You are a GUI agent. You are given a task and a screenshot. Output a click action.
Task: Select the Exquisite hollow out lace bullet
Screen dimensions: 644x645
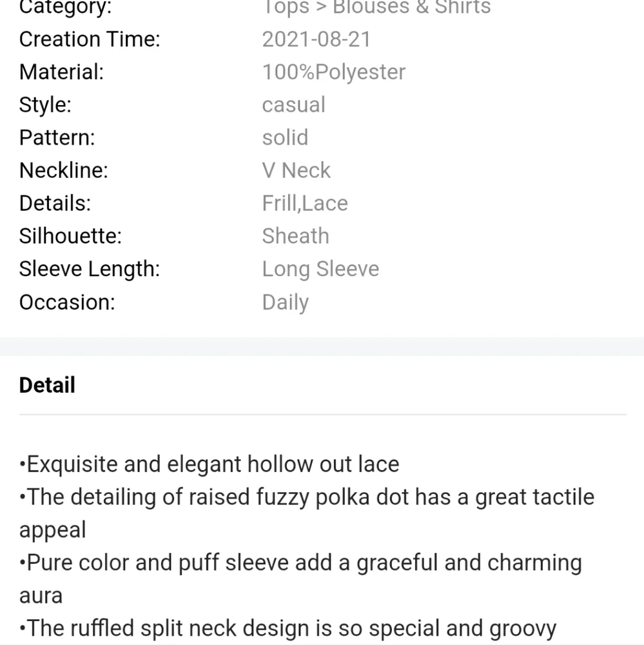(210, 464)
